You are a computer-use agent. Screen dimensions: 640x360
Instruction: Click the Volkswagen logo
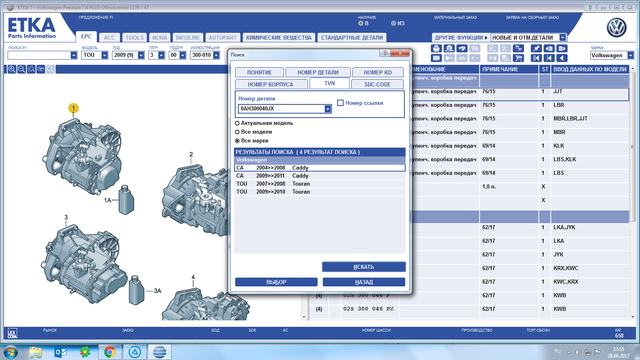click(616, 28)
